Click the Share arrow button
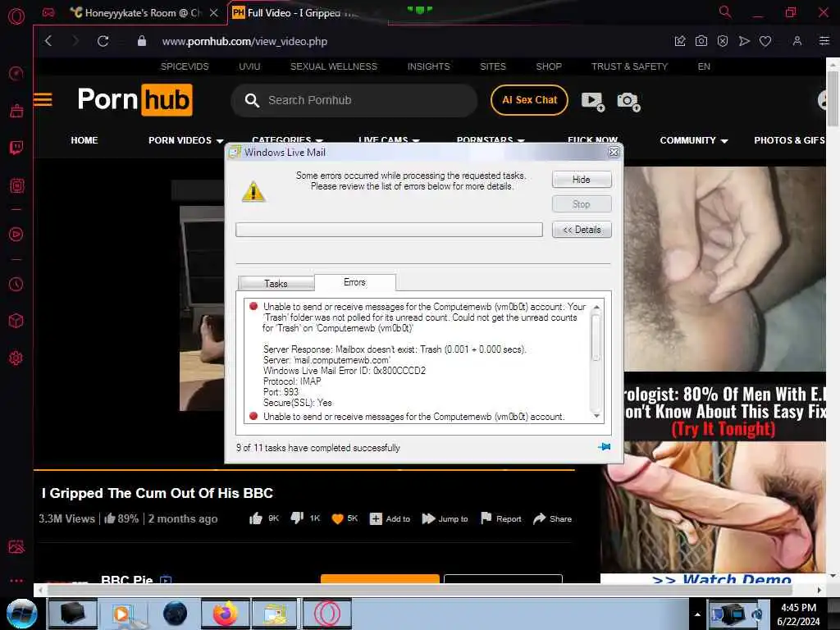Screen dimensions: 840x630 pos(552,518)
